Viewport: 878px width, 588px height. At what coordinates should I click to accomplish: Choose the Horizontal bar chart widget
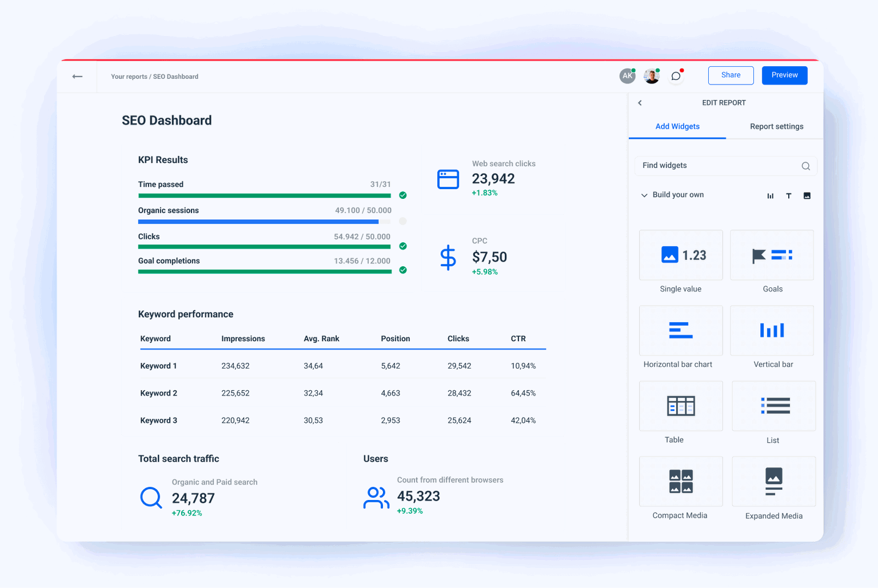680,330
